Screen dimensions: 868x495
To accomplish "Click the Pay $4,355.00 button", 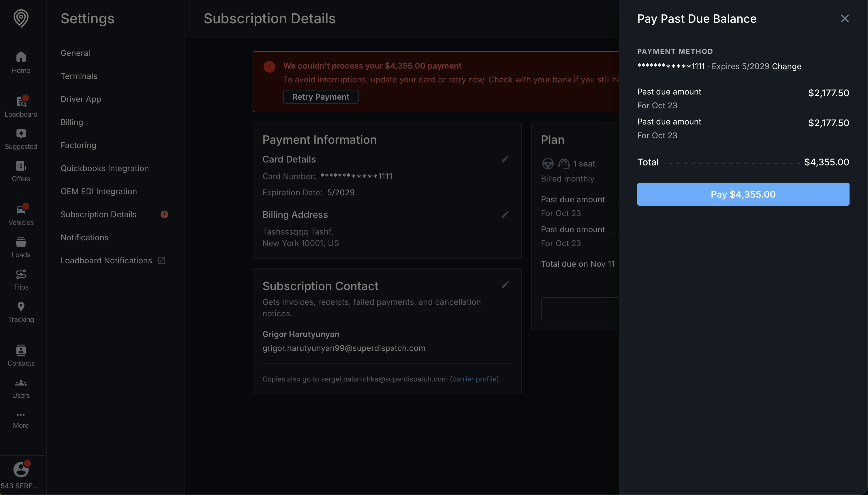I will point(743,194).
